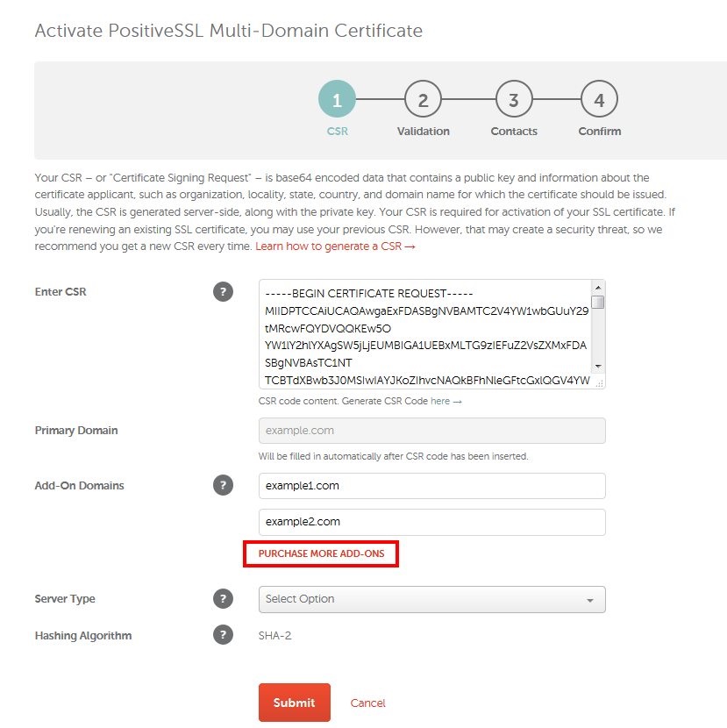Image resolution: width=727 pixels, height=728 pixels.
Task: Click Cancel to abort activation
Action: (x=367, y=702)
